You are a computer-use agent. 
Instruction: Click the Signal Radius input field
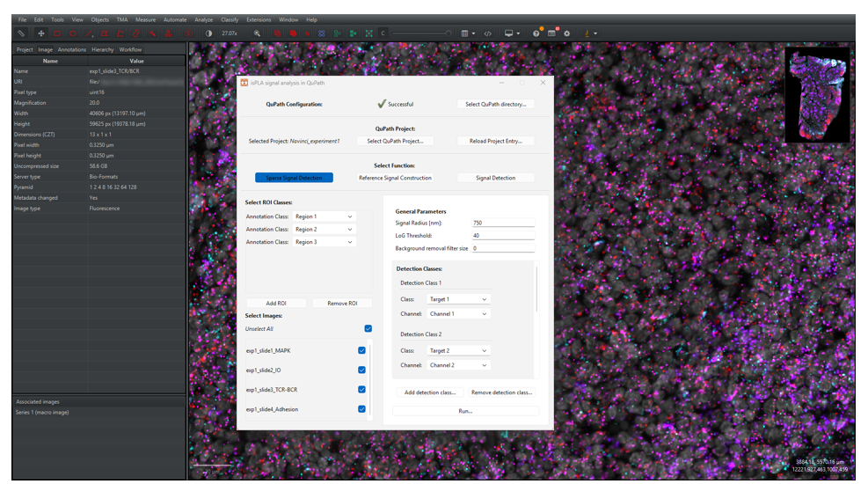(x=502, y=223)
